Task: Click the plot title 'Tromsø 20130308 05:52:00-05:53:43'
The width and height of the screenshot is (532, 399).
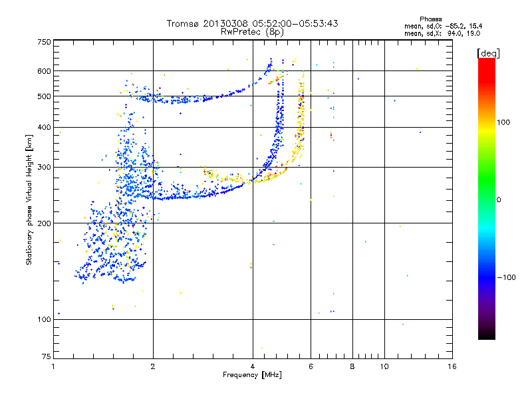Action: (x=252, y=23)
